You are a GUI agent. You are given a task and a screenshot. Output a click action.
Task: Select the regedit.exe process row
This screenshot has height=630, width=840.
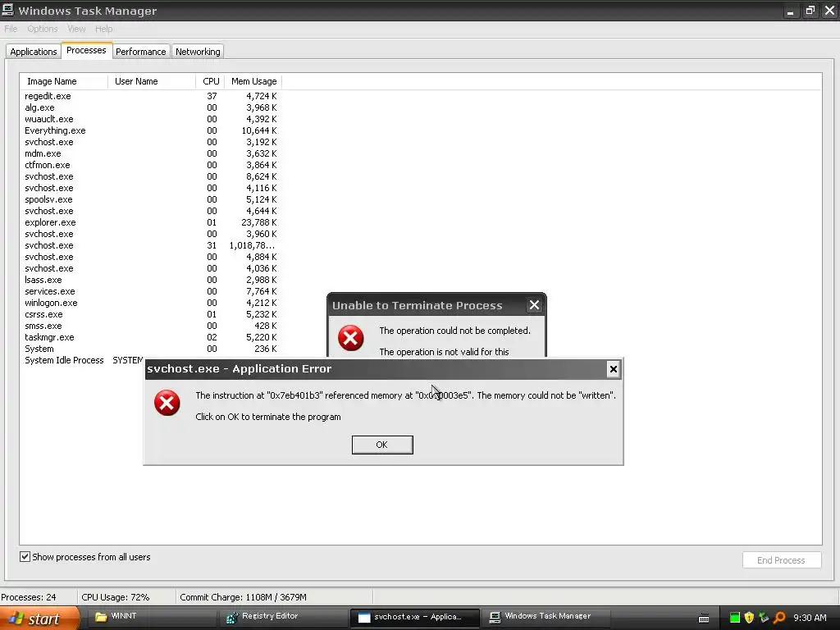pos(151,96)
